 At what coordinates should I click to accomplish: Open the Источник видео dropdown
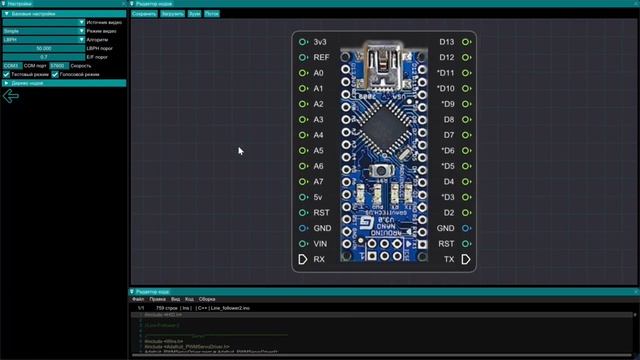click(x=44, y=22)
